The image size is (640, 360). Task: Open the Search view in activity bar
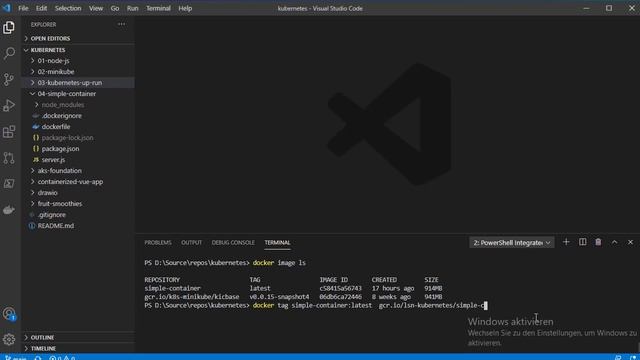click(x=9, y=53)
